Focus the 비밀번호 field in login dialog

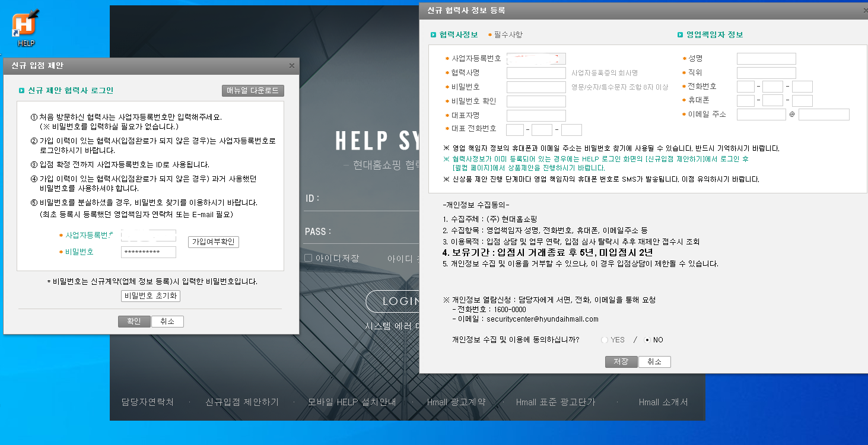tap(148, 252)
